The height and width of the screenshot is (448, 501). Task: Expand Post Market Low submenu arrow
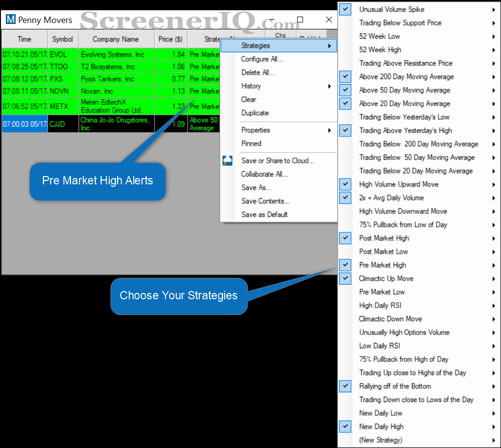[494, 252]
